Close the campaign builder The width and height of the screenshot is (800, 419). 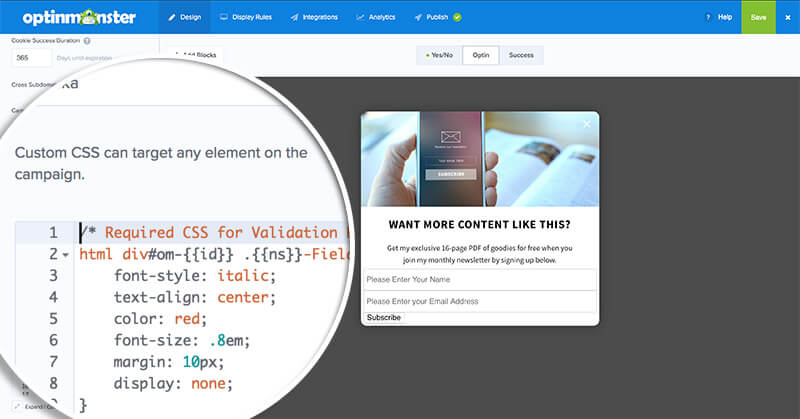pyautogui.click(x=788, y=17)
